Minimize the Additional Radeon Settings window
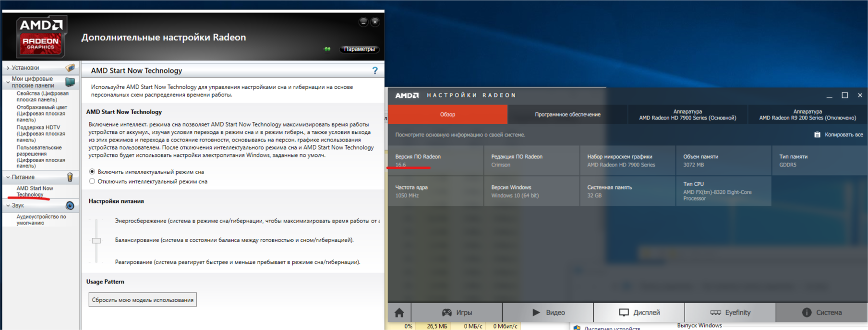The width and height of the screenshot is (868, 330). (x=363, y=22)
